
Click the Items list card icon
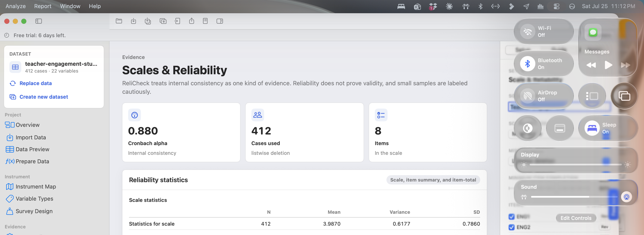coord(381,115)
